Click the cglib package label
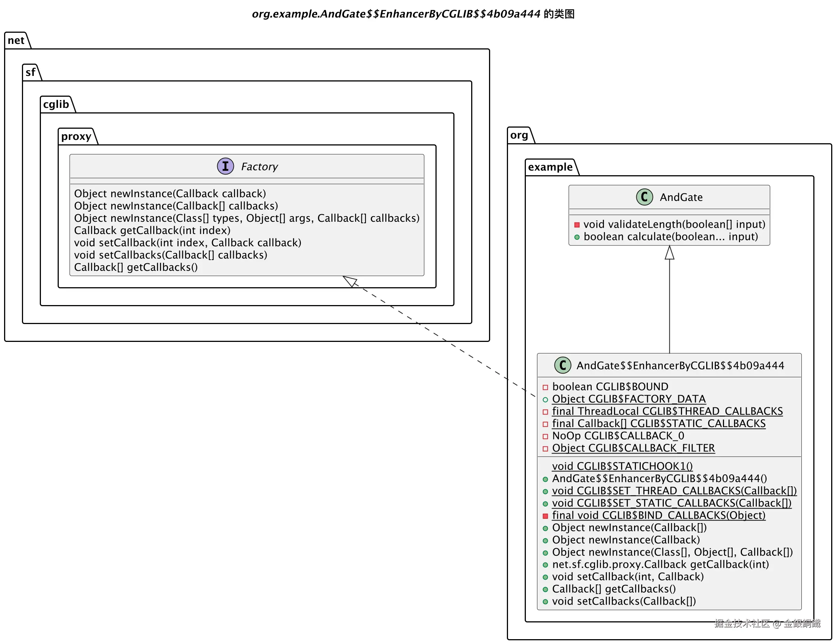Screen dimensions: 836x644 56,104
